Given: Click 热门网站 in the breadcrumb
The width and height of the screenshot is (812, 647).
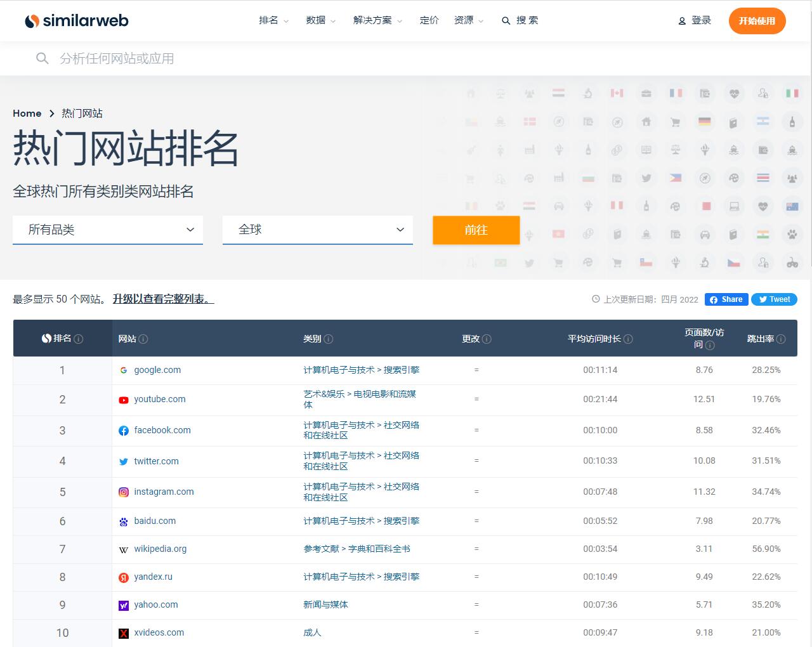Looking at the screenshot, I should [82, 114].
